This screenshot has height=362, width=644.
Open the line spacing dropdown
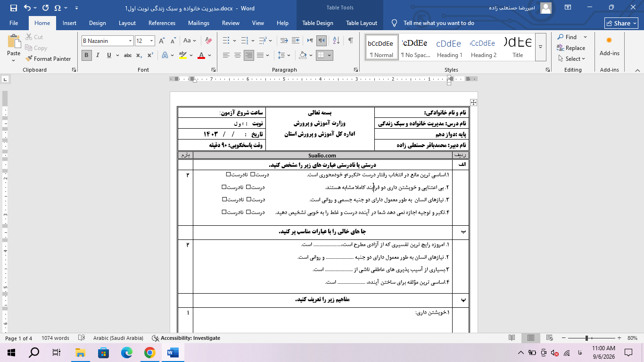284,55
